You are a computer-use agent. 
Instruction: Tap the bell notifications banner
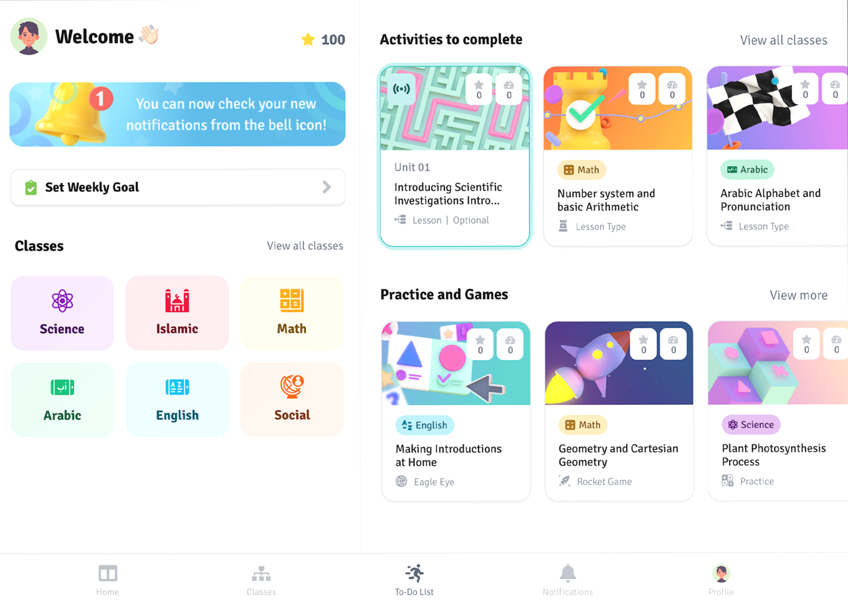pos(178,114)
